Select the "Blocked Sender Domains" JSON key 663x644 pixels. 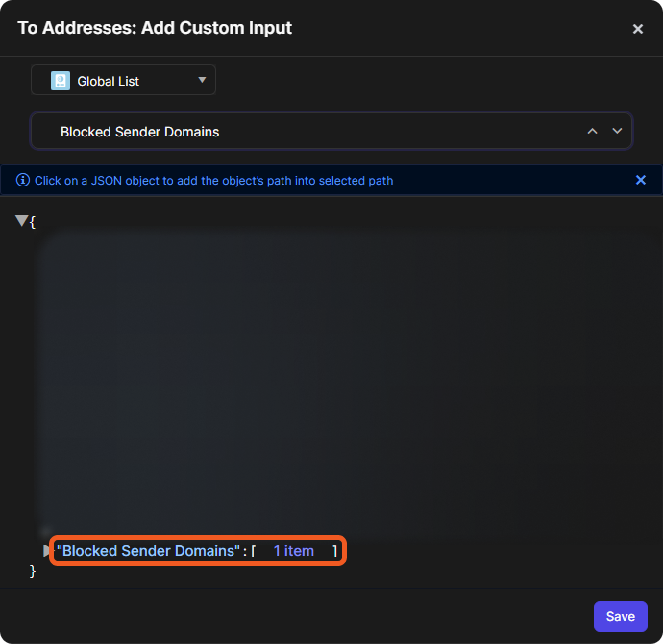[x=148, y=551]
